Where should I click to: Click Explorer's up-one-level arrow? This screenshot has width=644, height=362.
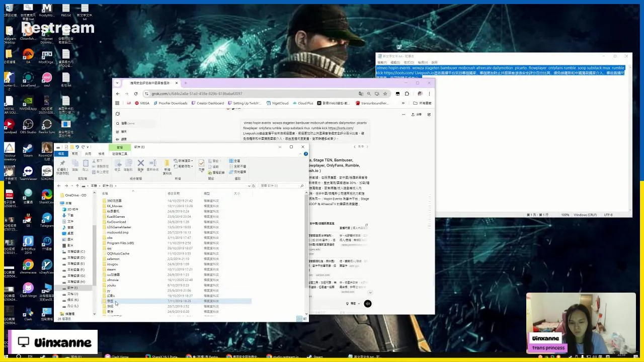click(x=77, y=186)
